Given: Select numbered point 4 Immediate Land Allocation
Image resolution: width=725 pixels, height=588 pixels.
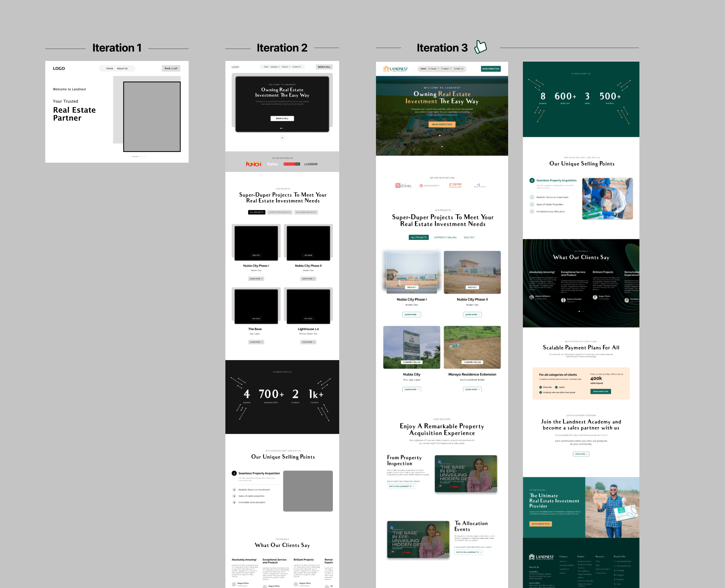Looking at the screenshot, I should tap(550, 211).
